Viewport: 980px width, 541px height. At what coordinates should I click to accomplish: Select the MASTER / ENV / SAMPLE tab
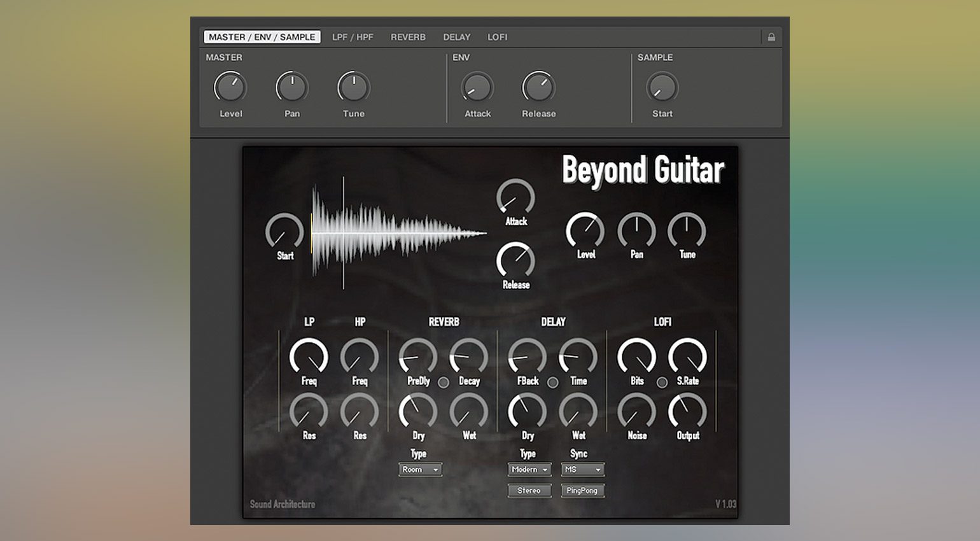[x=262, y=37]
